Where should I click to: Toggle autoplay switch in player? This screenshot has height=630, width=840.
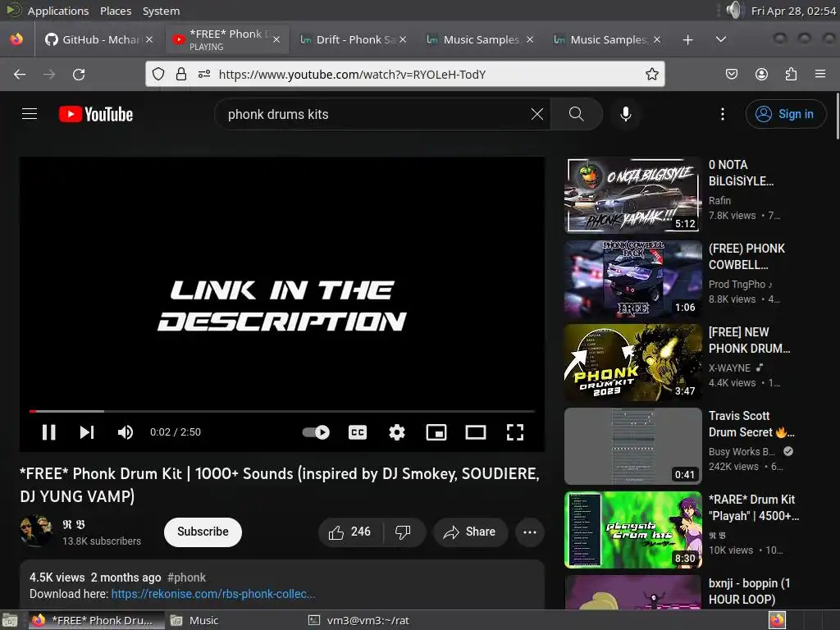click(316, 432)
